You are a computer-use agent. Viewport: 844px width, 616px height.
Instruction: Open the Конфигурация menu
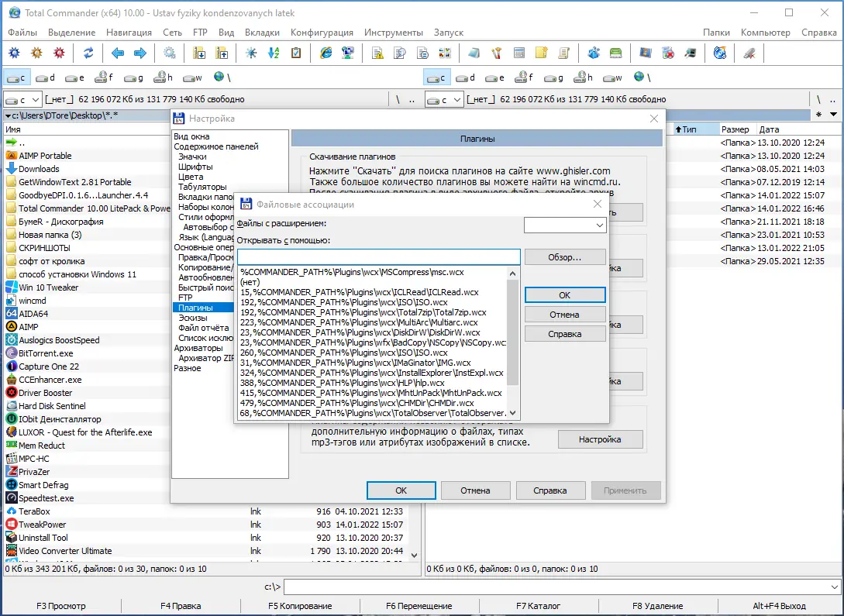322,33
